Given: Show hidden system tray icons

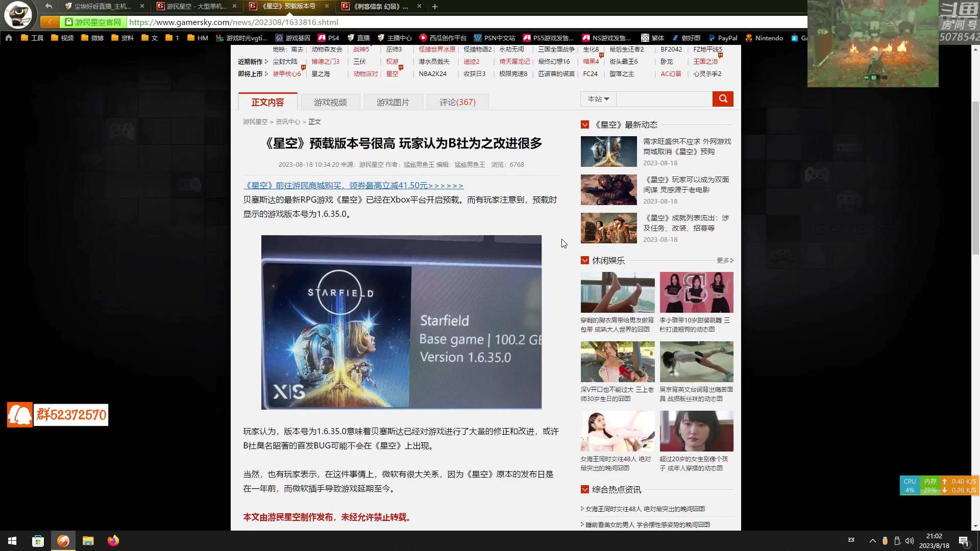Looking at the screenshot, I should [872, 541].
